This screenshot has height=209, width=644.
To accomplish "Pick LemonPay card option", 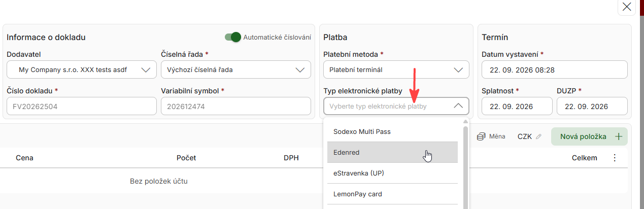I will coord(391,194).
